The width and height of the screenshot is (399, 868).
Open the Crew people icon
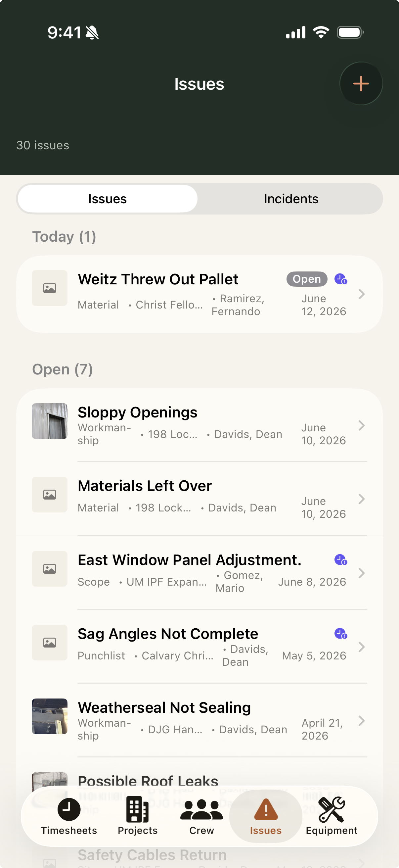(x=201, y=809)
